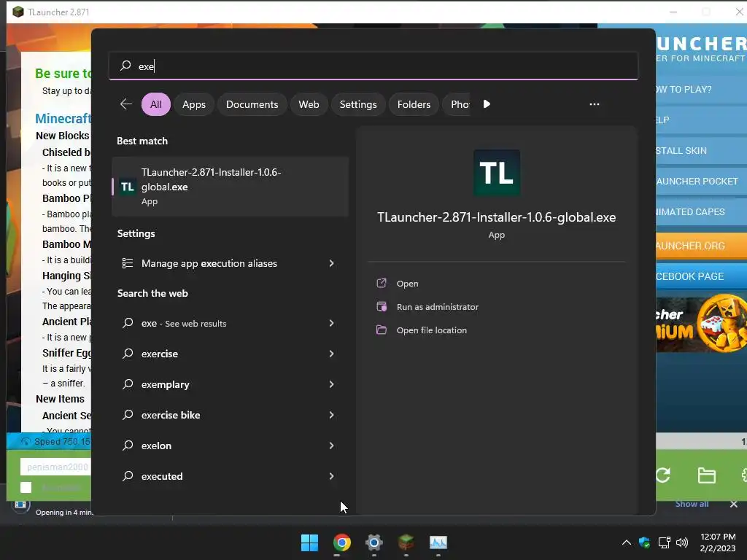Click Show all in the downloads bar
Screen dimensions: 747x560
[x=692, y=504]
